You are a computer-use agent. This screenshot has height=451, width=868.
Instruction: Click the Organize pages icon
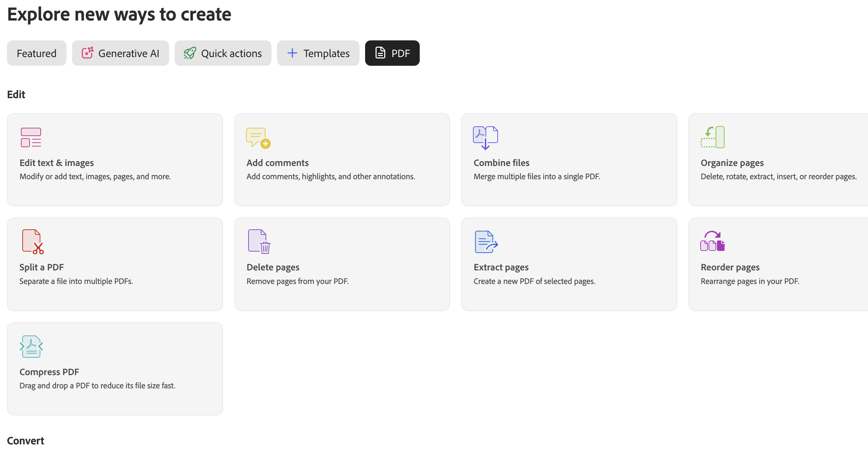pos(712,137)
